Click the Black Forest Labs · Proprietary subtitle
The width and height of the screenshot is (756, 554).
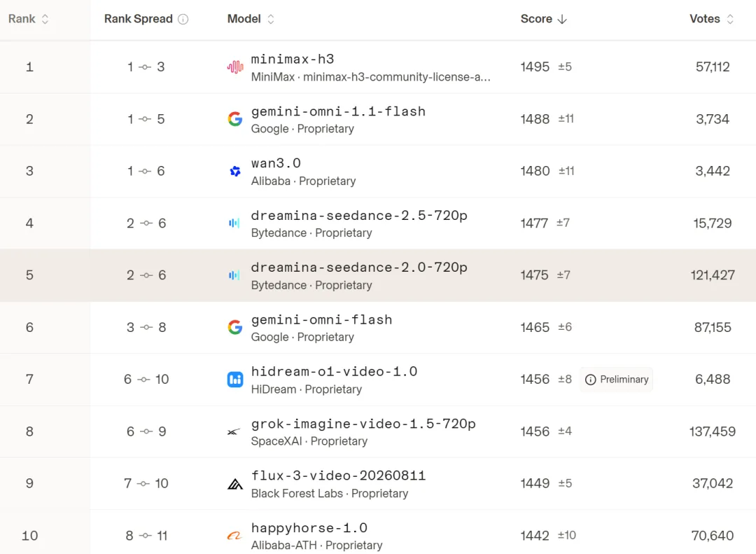pyautogui.click(x=330, y=494)
